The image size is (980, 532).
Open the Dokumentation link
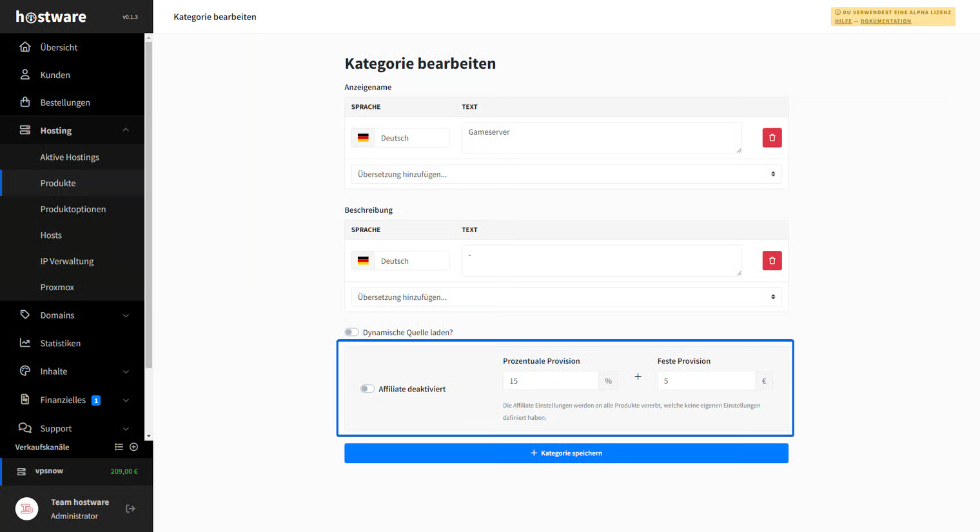(x=886, y=21)
